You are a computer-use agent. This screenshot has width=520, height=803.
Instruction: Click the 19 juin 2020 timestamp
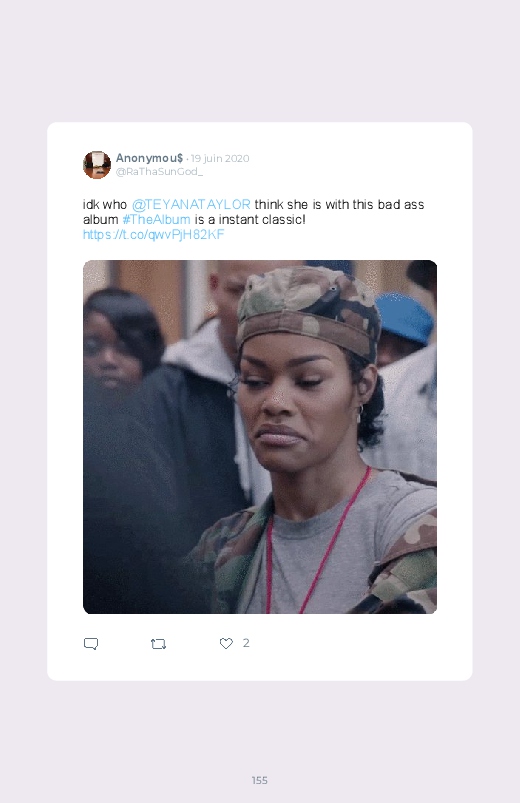tap(220, 158)
